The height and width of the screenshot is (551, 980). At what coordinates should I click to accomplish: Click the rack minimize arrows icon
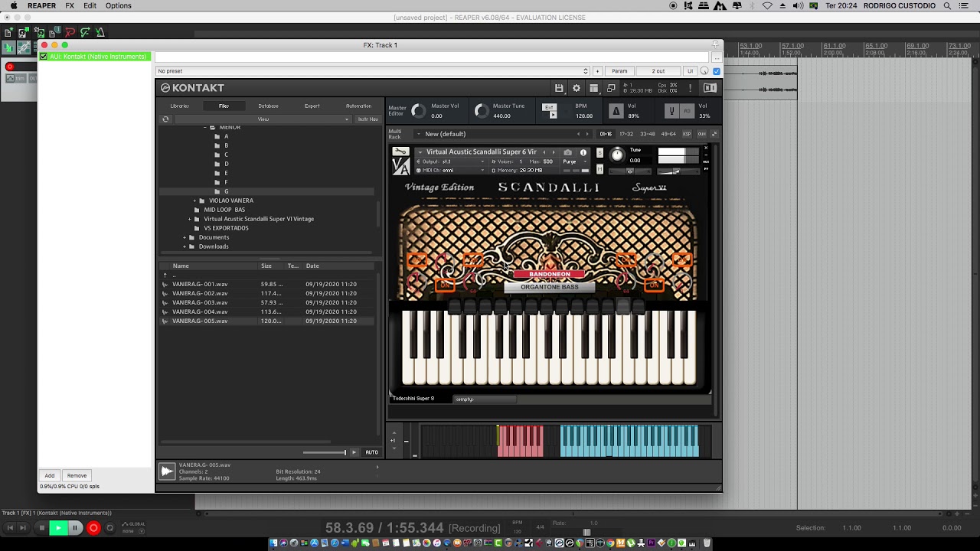pos(714,134)
